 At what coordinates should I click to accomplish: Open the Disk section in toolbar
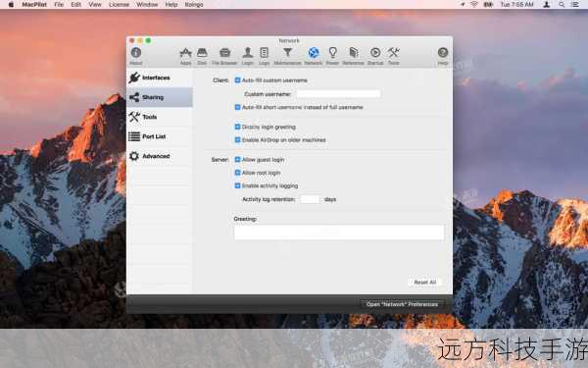(202, 56)
